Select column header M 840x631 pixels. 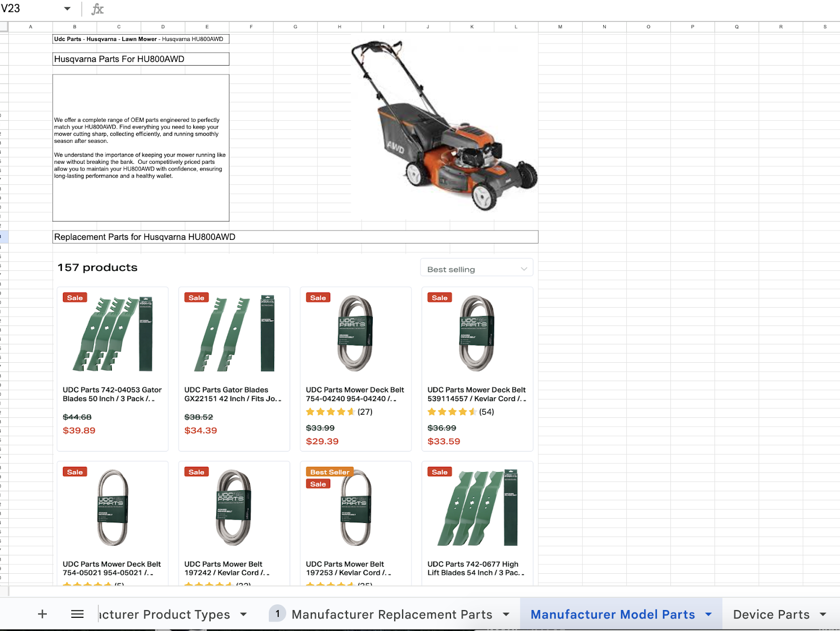tap(560, 26)
